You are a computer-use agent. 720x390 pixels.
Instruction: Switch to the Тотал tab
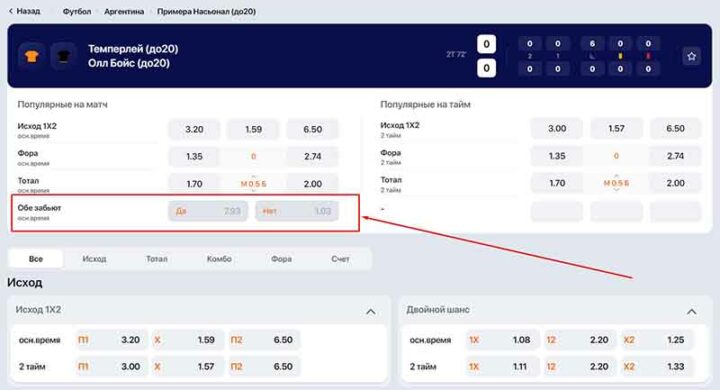pos(157,259)
